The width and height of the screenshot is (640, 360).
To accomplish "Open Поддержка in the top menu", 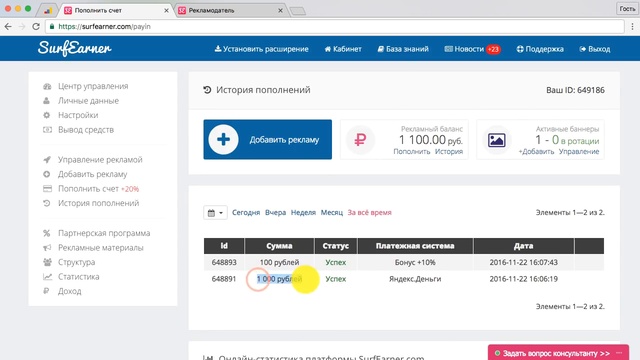I will (x=540, y=49).
